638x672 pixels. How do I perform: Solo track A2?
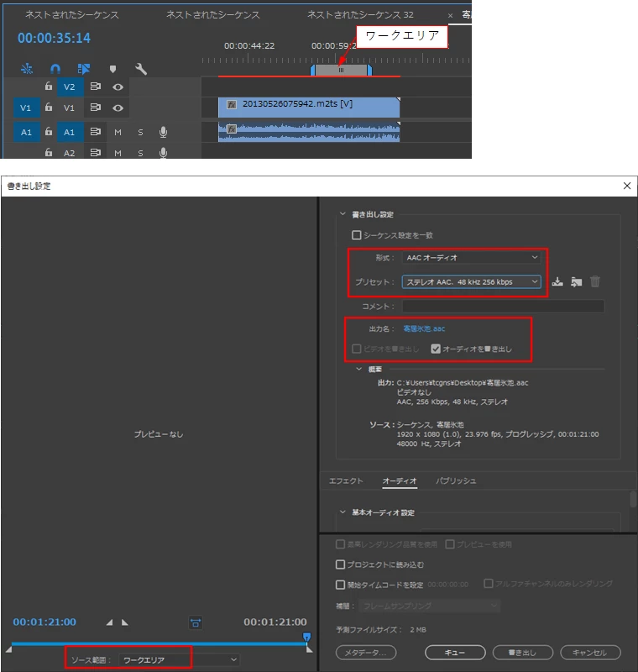click(x=140, y=153)
